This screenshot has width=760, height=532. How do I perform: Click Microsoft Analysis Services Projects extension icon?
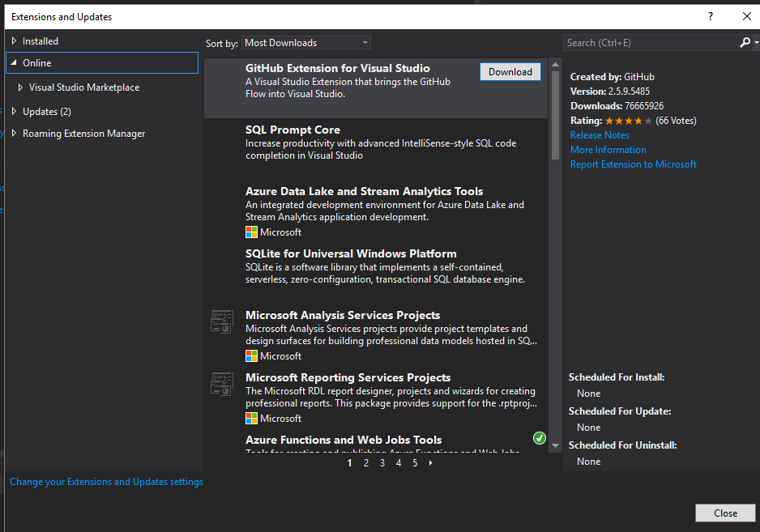click(222, 321)
